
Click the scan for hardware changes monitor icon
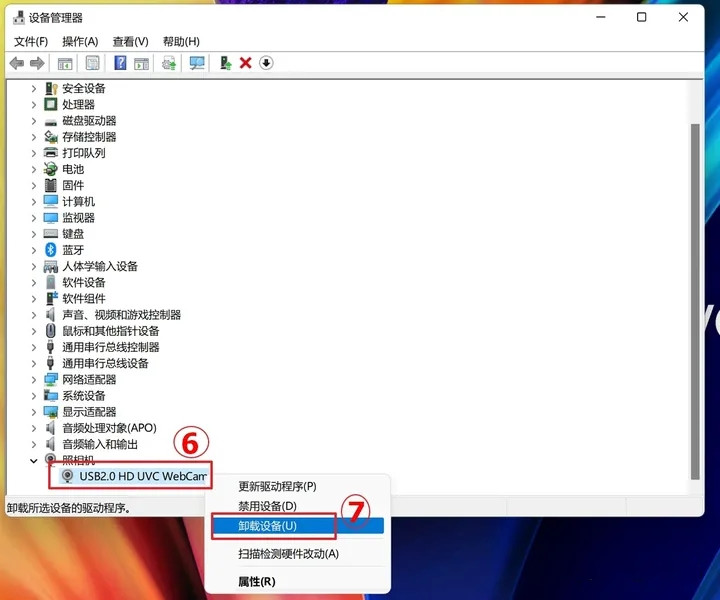197,63
